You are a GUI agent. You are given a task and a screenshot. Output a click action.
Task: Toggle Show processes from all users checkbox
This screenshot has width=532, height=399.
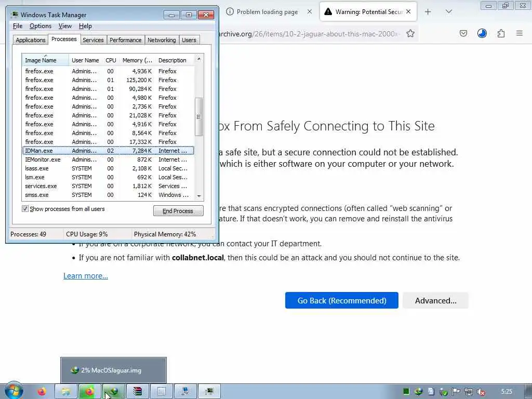(x=25, y=209)
